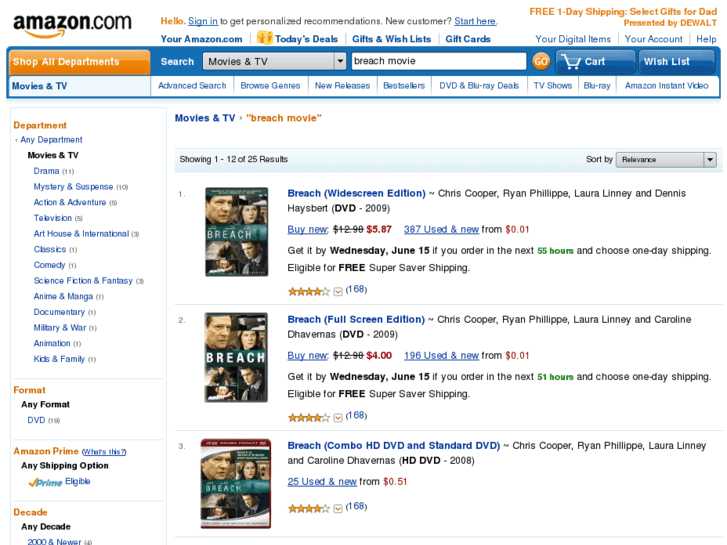Click FREE 1-Day Shipping Gifts for Dad promo
727x545 pixels.
tap(623, 17)
